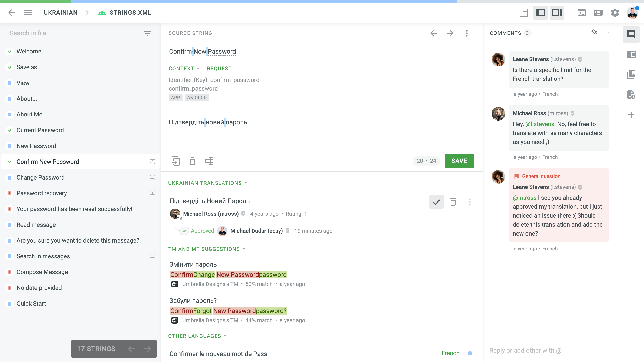Open the copy source string icon
This screenshot has height=362, width=644.
click(x=176, y=161)
